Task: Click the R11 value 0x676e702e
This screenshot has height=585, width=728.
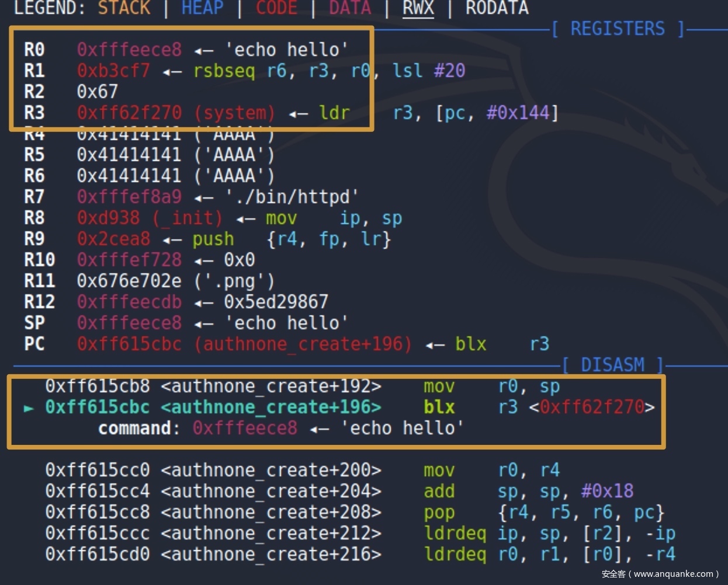Action: [129, 281]
